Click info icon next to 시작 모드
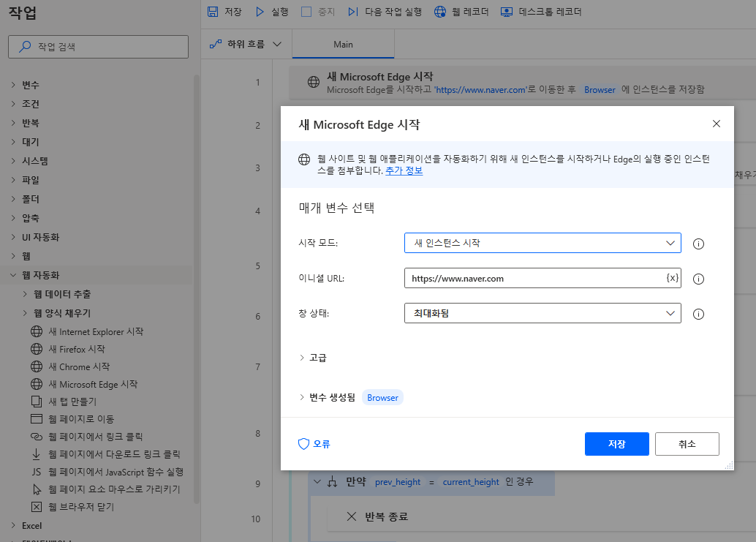Viewport: 756px width, 542px height. tap(698, 244)
